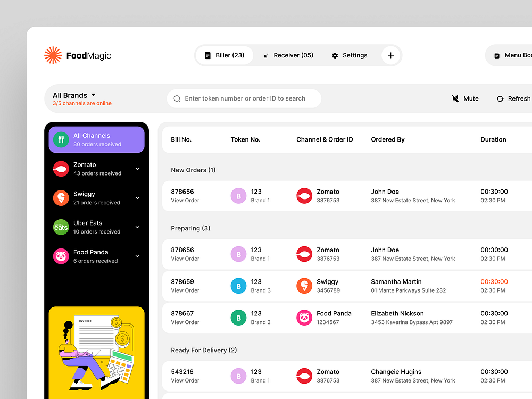Image resolution: width=532 pixels, height=399 pixels.
Task: Open the All Brands dropdown
Action: [73, 95]
